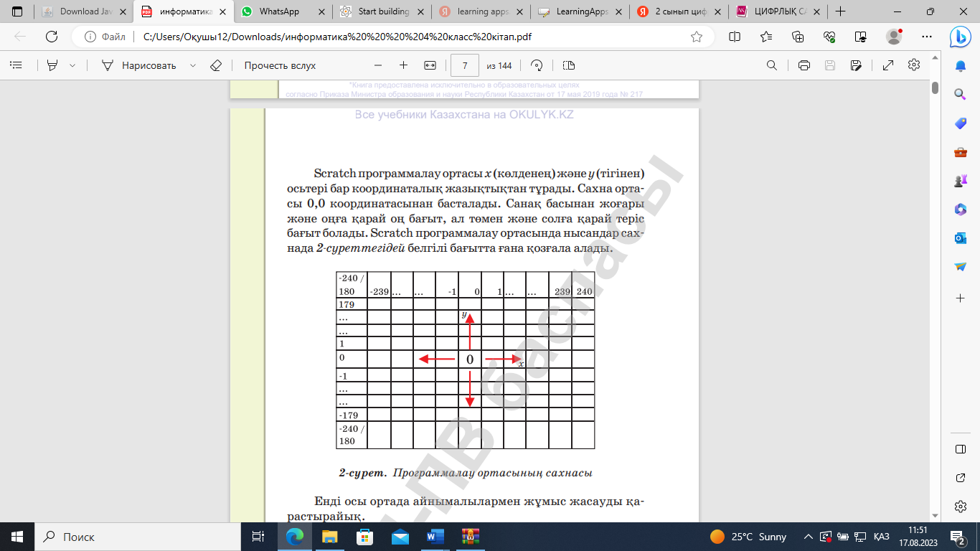Open a new browser tab

840,11
